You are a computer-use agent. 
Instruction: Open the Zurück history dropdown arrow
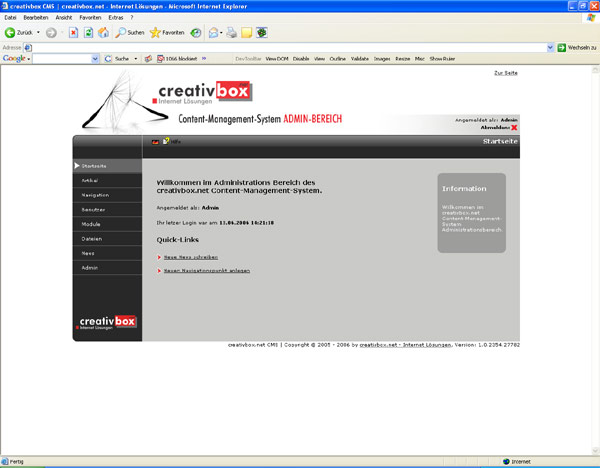[x=38, y=33]
